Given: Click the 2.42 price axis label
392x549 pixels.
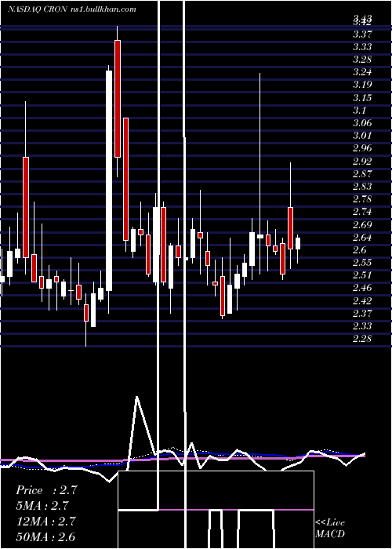Looking at the screenshot, I should [362, 300].
